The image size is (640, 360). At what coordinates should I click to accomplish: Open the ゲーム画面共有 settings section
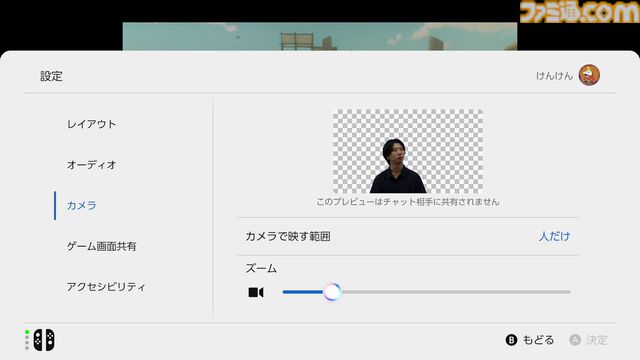pyautogui.click(x=102, y=246)
